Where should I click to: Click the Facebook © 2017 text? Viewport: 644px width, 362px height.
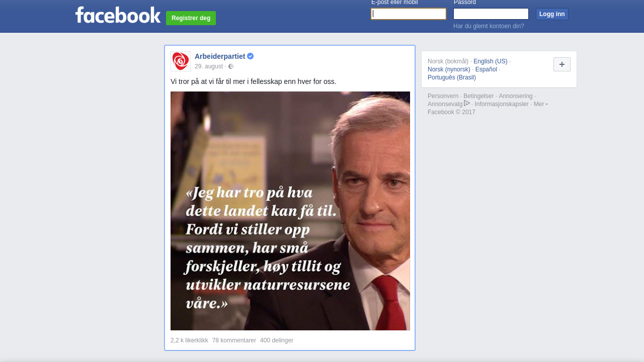point(451,112)
